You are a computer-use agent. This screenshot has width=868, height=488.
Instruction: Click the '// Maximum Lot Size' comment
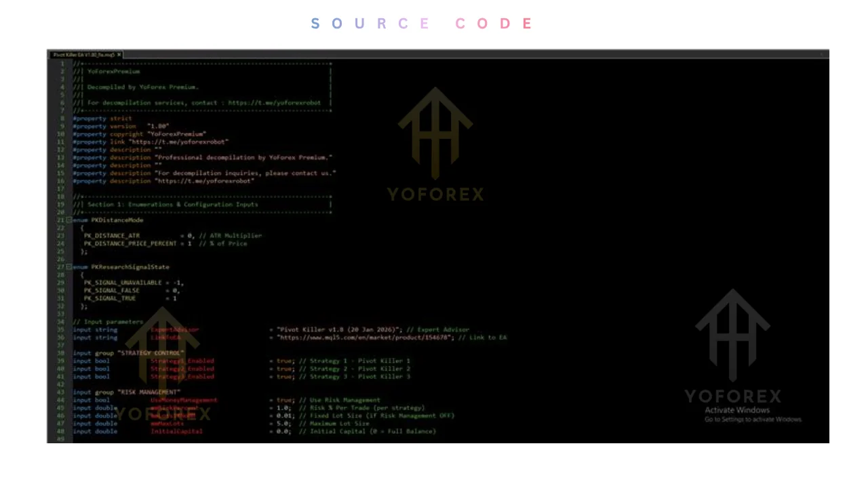[x=334, y=424]
